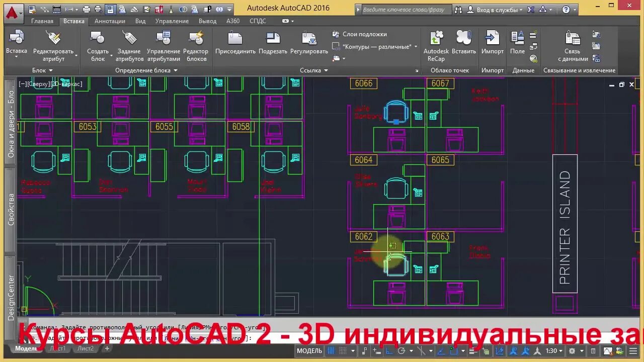
Task: Click the annotation monitor graph icon in status bar
Action: click(x=607, y=351)
